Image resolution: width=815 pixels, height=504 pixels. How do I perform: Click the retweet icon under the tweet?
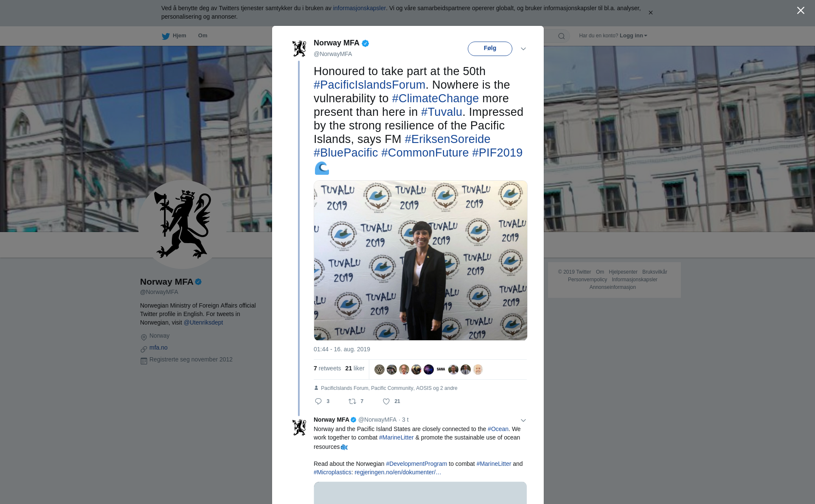(352, 401)
